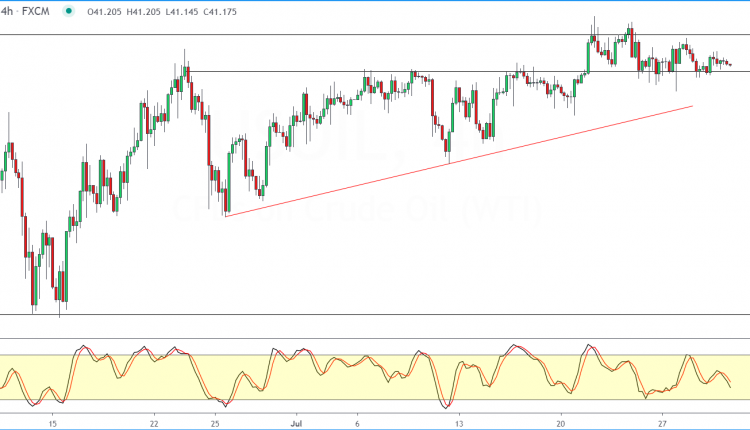This screenshot has width=750, height=430.
Task: Select the red ascending trendline
Action: (459, 161)
